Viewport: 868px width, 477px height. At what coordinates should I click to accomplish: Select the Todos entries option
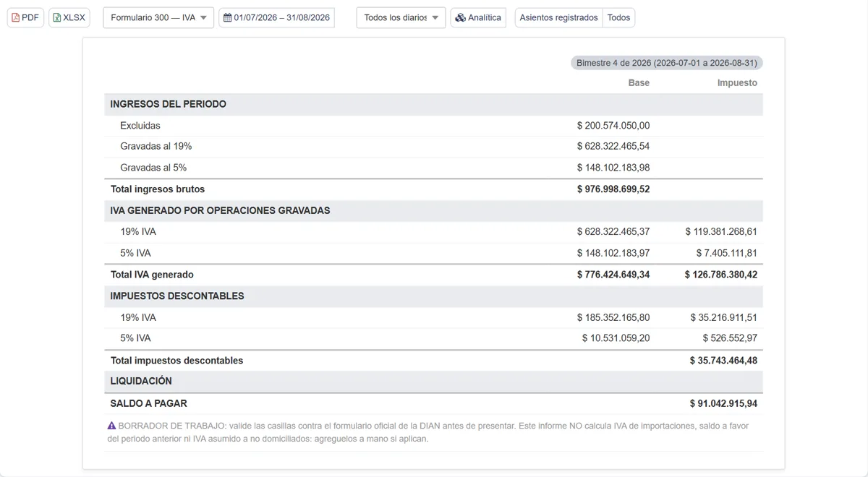coord(618,17)
